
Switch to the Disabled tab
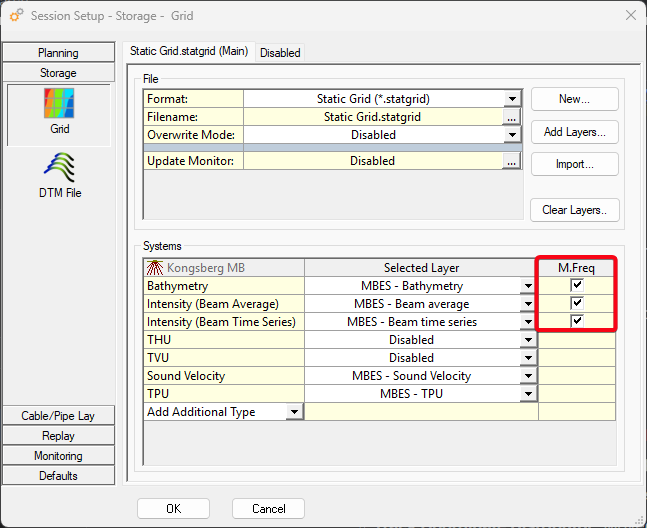click(280, 53)
